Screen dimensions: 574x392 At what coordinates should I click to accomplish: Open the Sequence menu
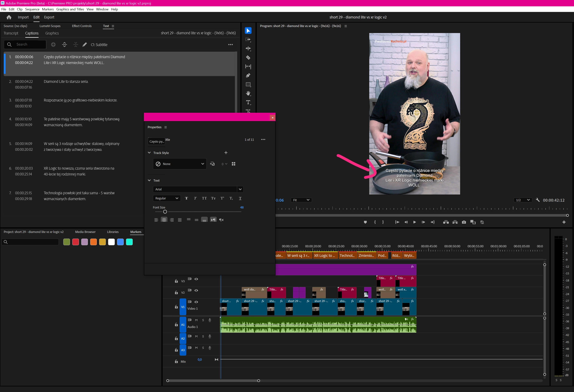point(32,9)
